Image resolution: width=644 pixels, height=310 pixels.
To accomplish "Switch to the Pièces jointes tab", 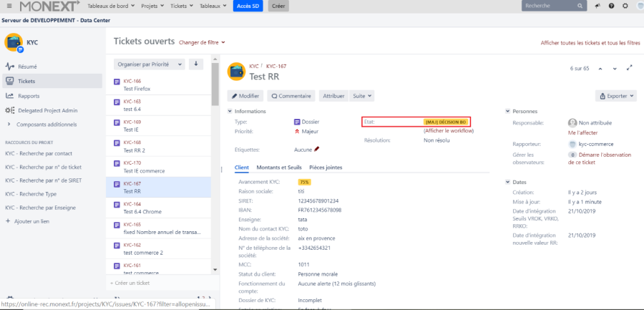I will (326, 167).
